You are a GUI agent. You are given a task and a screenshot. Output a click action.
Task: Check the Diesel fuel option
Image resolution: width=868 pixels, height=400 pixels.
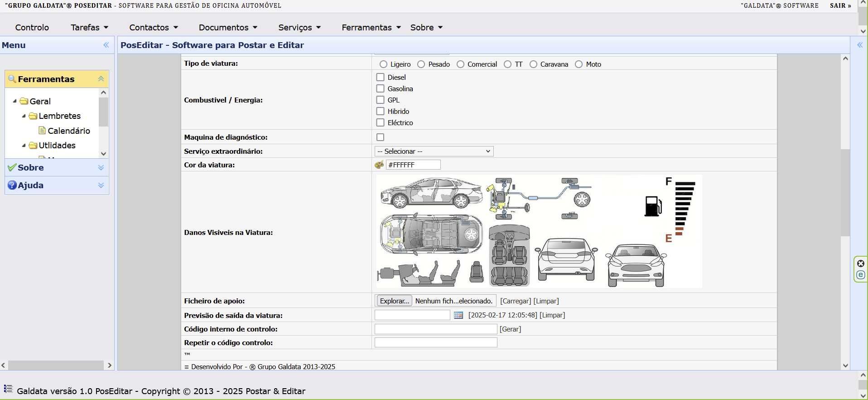point(380,77)
